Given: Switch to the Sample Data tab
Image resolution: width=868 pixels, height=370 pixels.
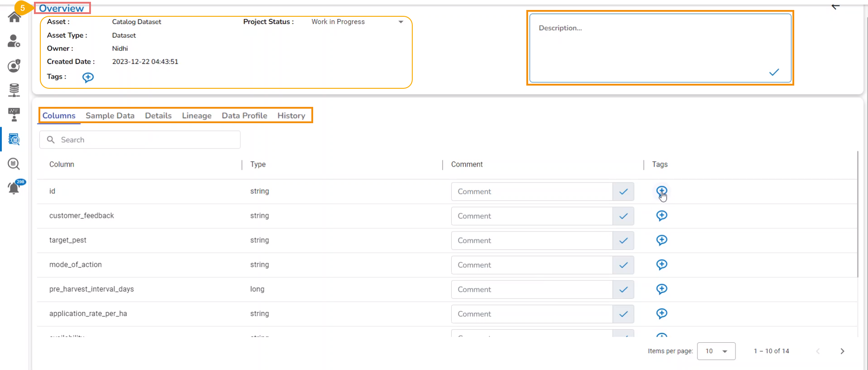Looking at the screenshot, I should pos(110,115).
